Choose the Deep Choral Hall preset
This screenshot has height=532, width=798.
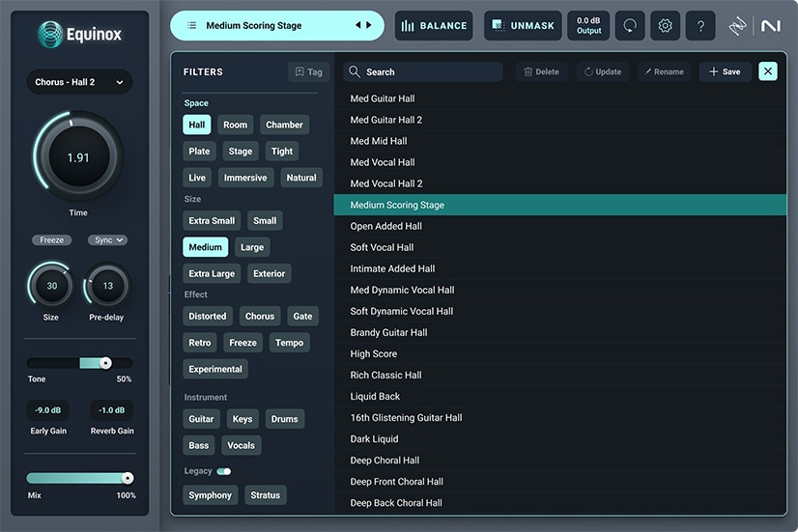click(385, 461)
